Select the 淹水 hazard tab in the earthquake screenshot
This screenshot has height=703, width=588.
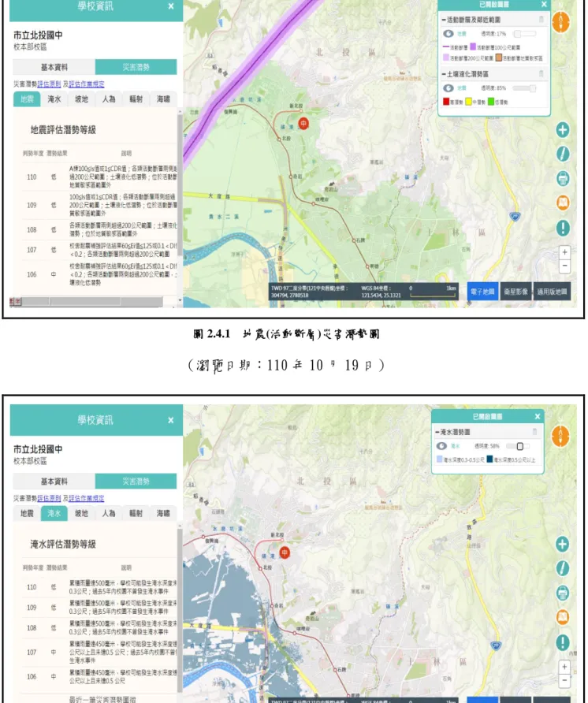(x=54, y=99)
